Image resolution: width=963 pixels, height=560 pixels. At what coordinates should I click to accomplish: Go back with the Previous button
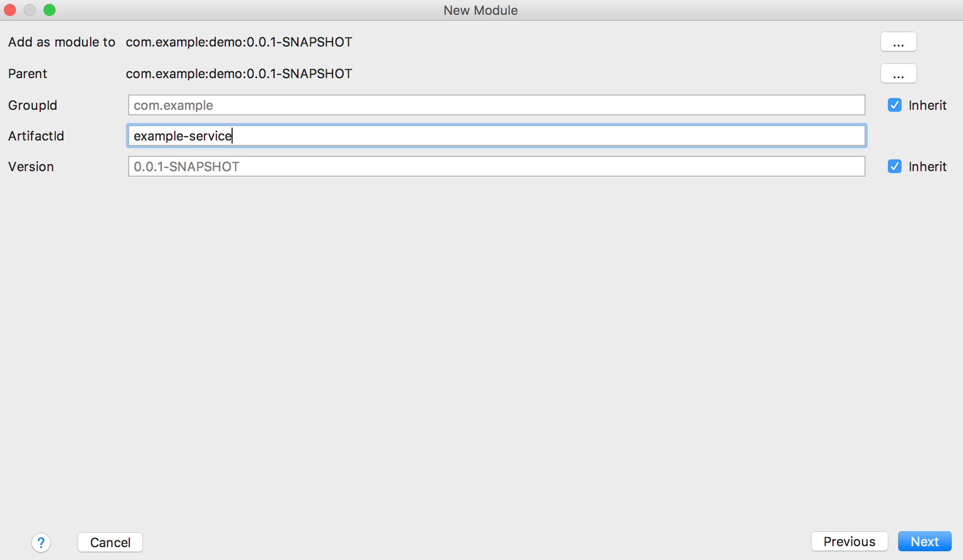849,542
